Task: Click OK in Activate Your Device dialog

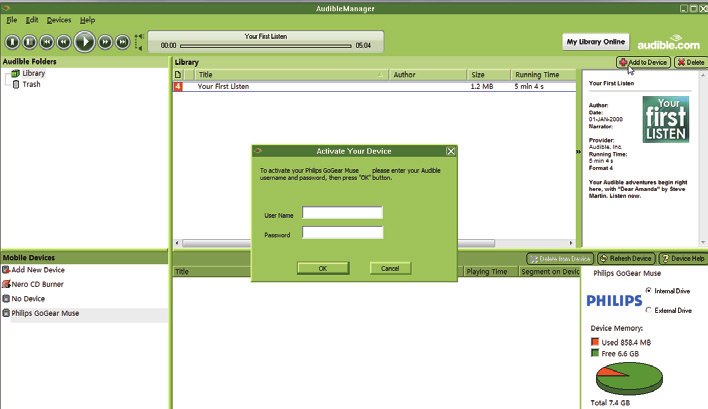Action: [323, 268]
